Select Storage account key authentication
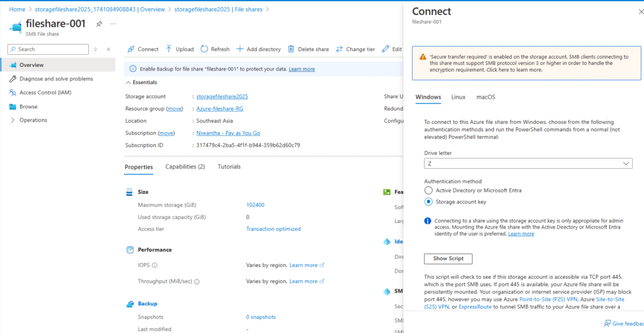 tap(429, 202)
